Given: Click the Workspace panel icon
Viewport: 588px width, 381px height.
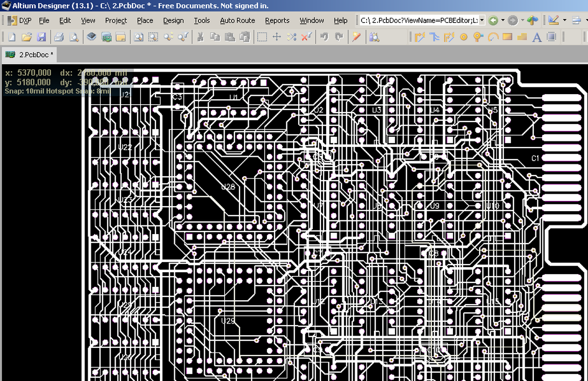Looking at the screenshot, I should point(121,37).
